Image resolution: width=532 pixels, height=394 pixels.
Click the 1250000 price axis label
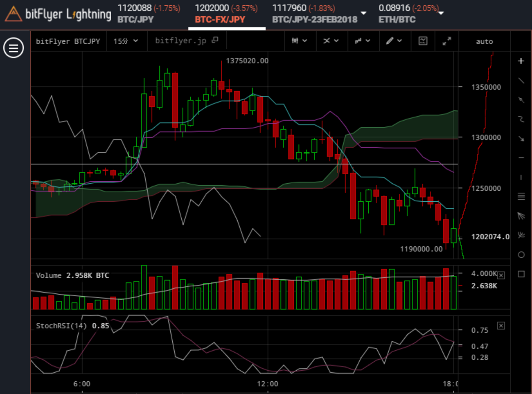(x=486, y=188)
